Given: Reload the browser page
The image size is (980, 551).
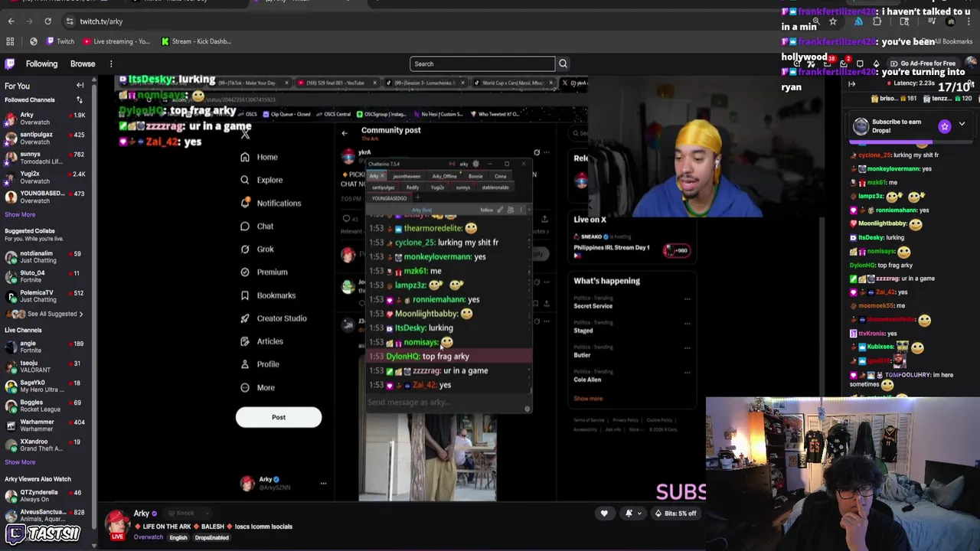Looking at the screenshot, I should coord(48,21).
